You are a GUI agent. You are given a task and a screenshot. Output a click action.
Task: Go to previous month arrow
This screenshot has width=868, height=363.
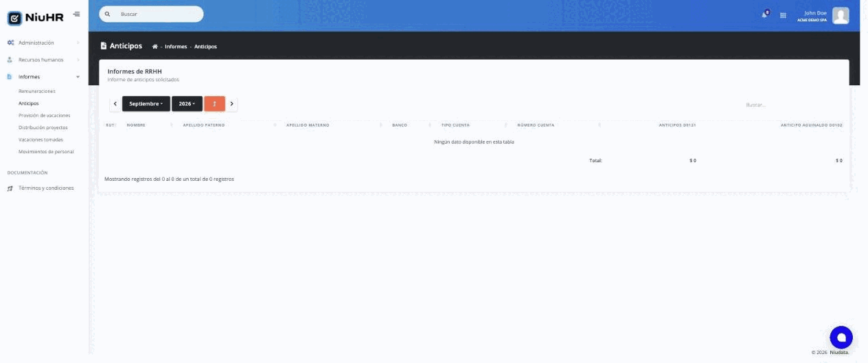115,104
